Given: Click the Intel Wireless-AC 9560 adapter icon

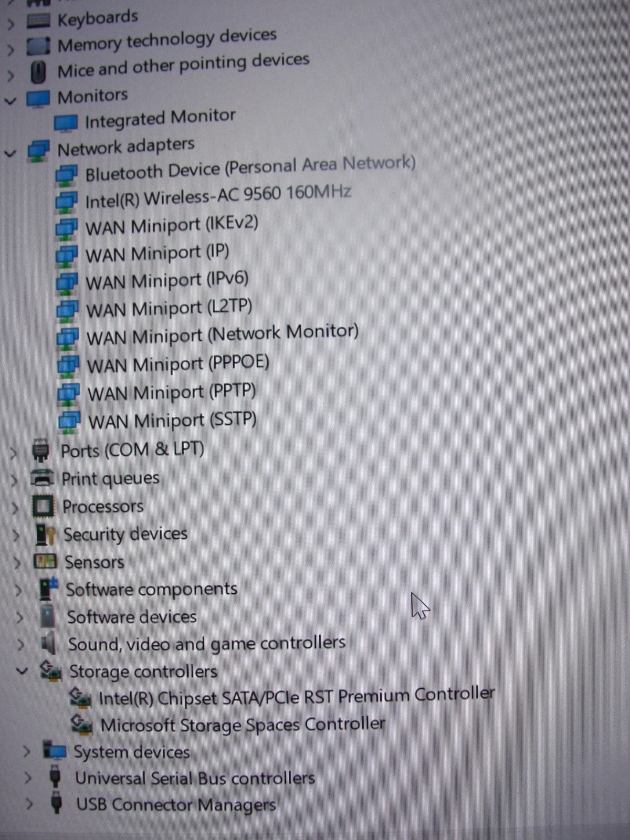Looking at the screenshot, I should [x=66, y=202].
